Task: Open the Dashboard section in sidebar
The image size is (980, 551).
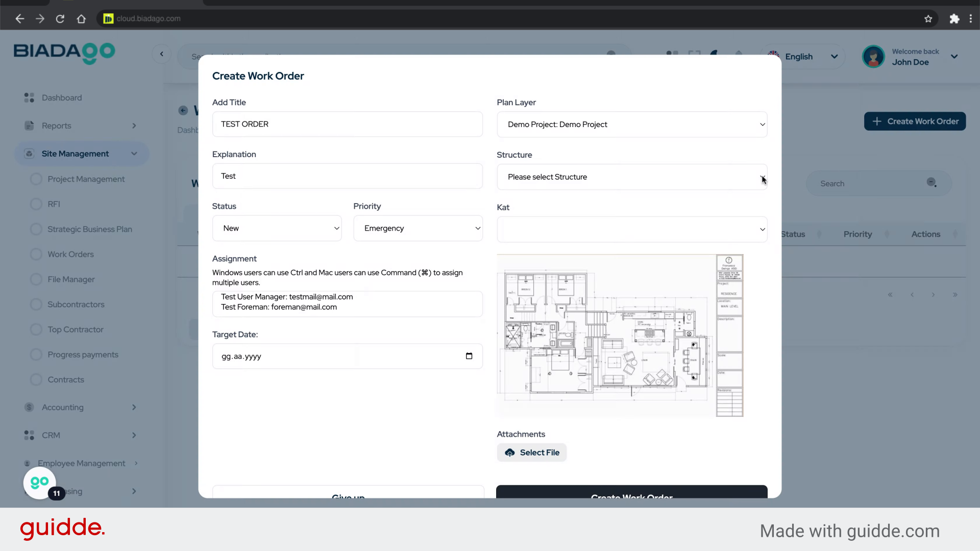Action: 28,97
